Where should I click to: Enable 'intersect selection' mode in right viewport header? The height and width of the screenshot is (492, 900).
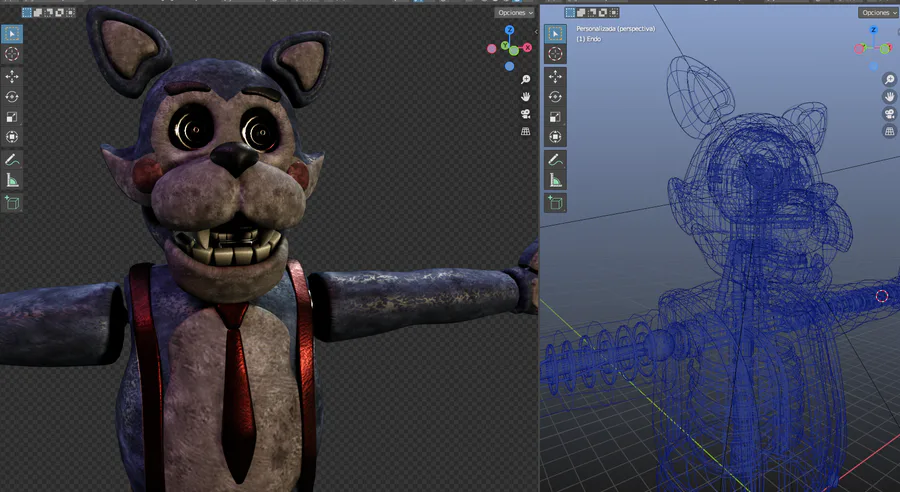coord(614,12)
